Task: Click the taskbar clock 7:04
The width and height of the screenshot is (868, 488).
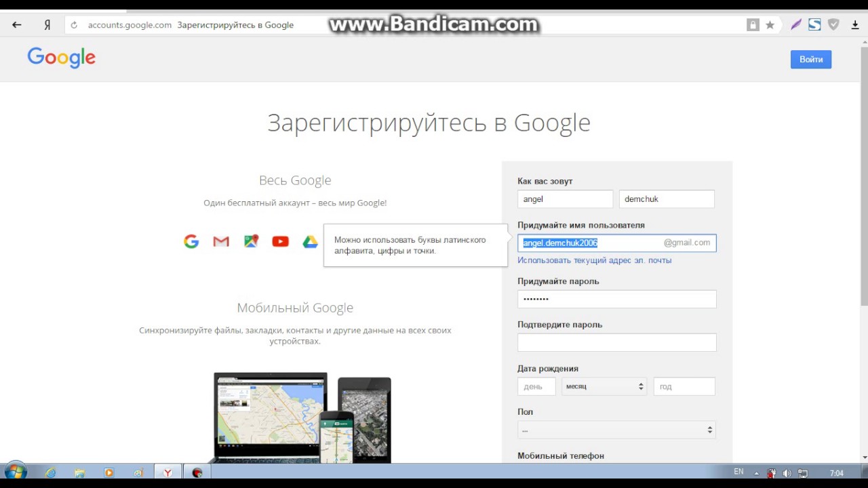Action: pos(837,473)
